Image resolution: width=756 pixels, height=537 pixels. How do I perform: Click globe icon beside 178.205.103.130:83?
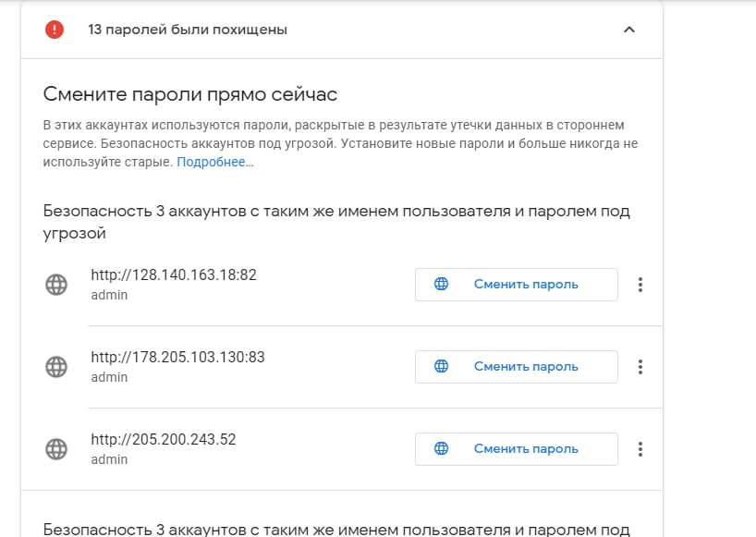(56, 367)
